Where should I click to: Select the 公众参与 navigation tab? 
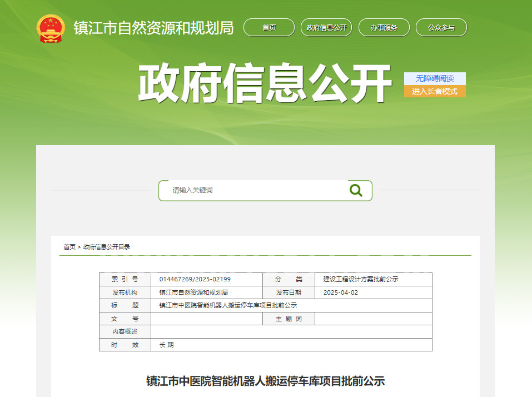coord(441,28)
